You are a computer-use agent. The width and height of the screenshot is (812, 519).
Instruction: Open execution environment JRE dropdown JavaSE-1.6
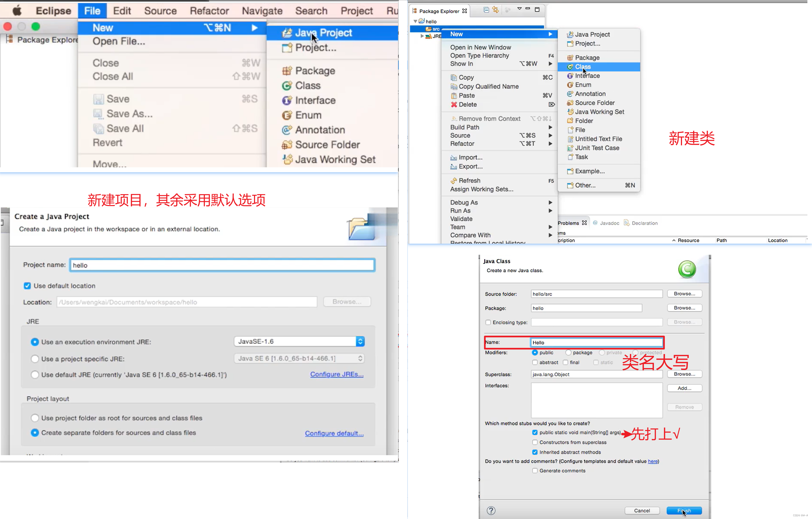point(299,342)
